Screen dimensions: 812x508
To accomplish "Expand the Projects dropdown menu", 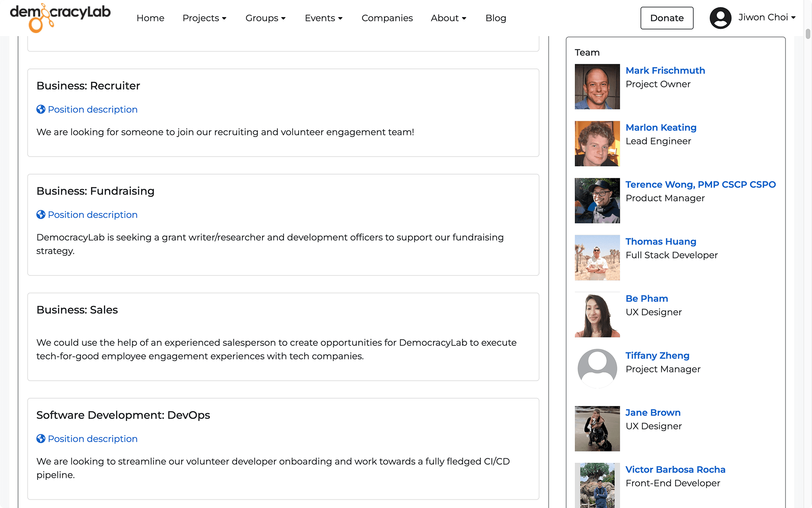I will (204, 18).
